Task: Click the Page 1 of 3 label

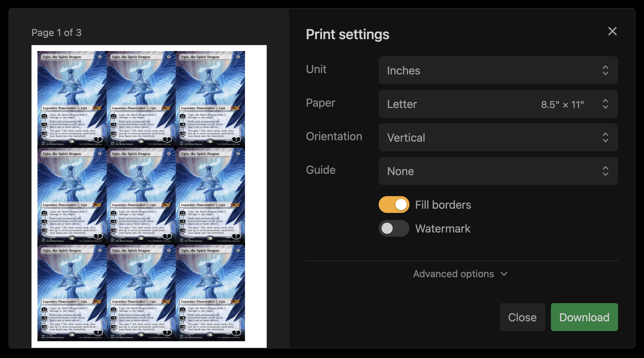Action: coord(56,33)
